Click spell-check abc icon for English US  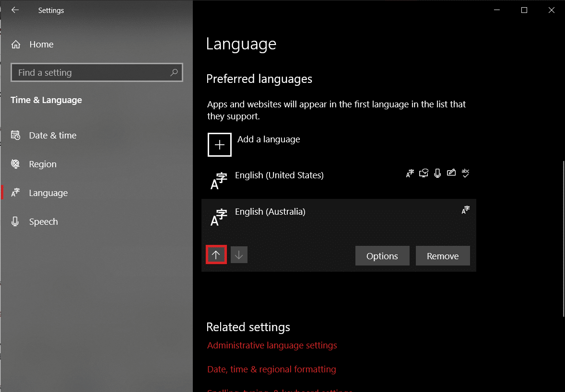click(465, 173)
